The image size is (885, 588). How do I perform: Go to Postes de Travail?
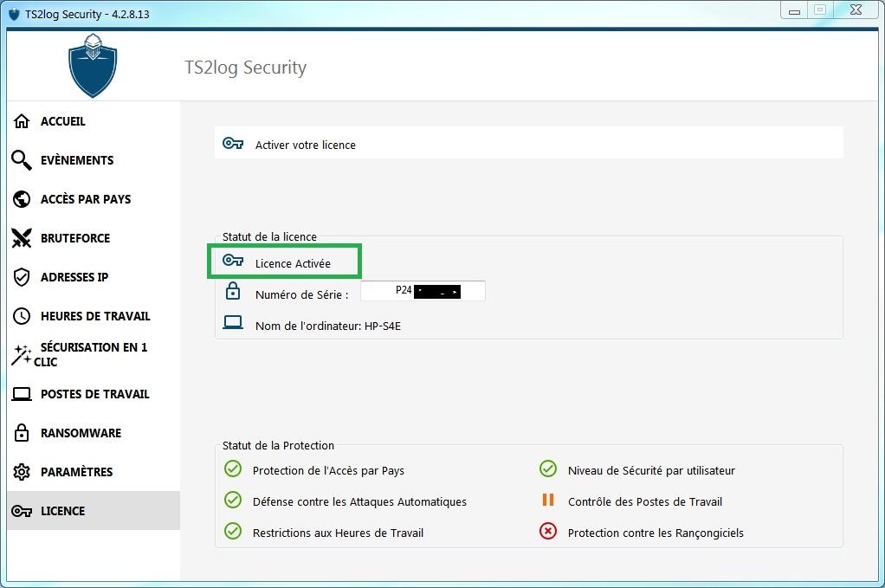94,394
